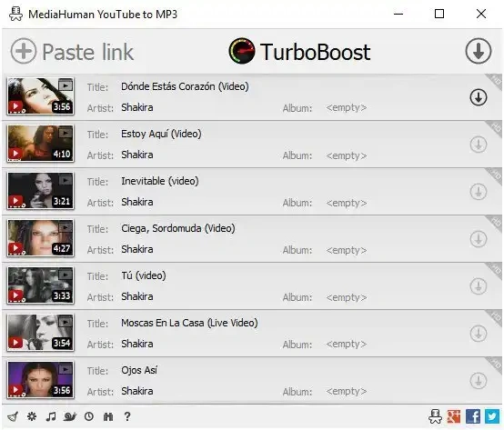Click the video type icon on Dónde Estás Corazón thumbnail
The image size is (504, 430).
pyautogui.click(x=66, y=85)
